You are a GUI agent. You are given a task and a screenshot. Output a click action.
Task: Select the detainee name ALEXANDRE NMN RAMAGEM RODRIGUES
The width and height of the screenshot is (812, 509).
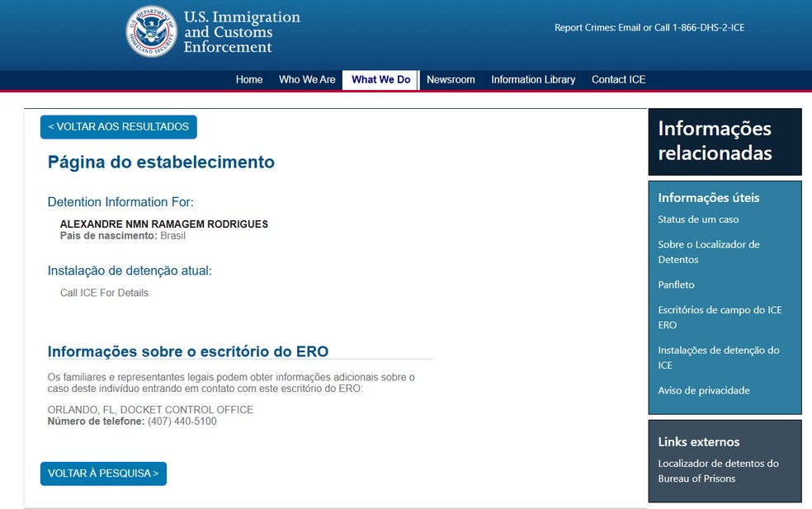click(163, 224)
